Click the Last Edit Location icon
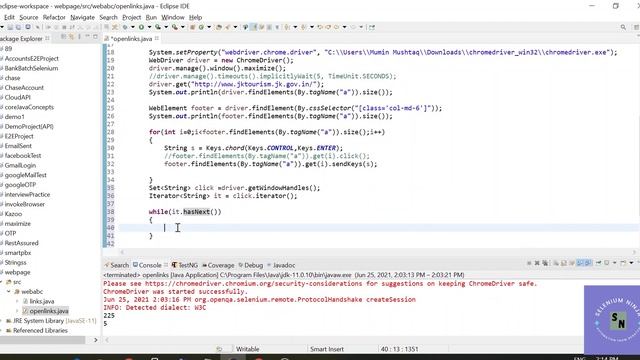This screenshot has width=640, height=360. click(x=320, y=27)
